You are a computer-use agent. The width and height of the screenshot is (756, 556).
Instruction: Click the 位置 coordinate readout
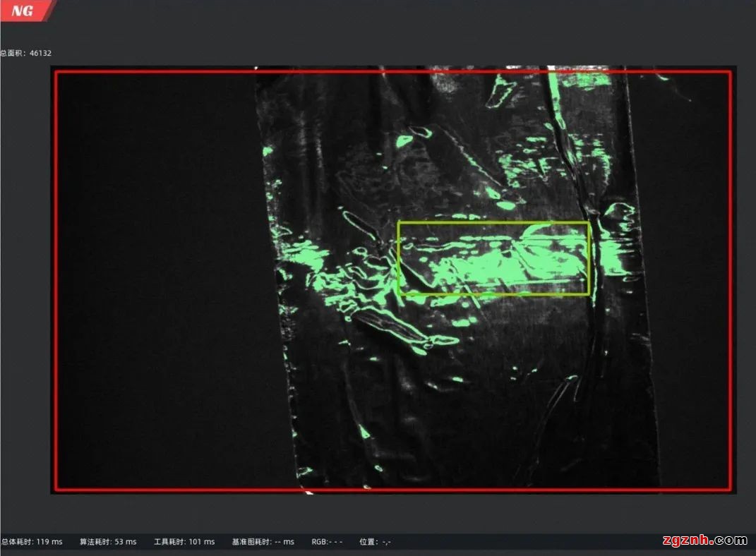click(x=375, y=542)
